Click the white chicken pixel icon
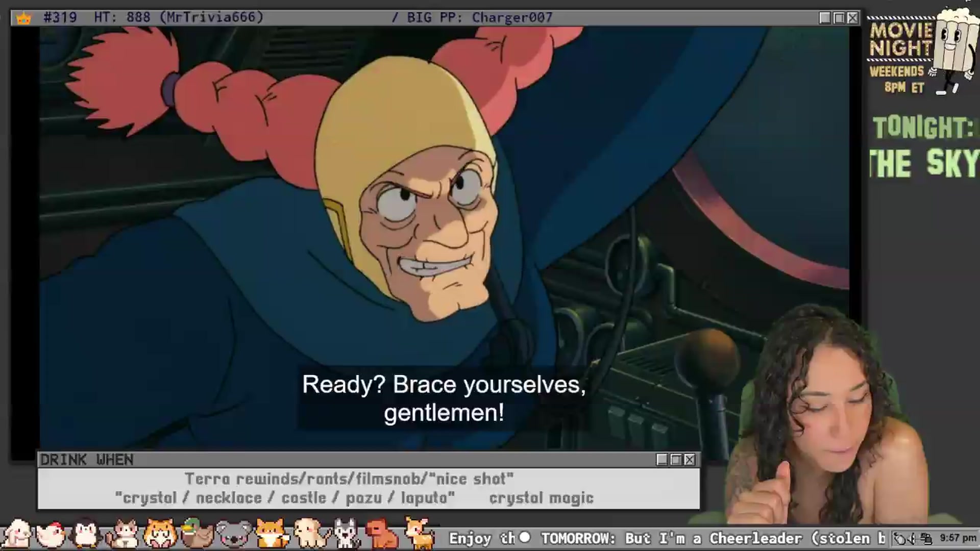 [51, 534]
